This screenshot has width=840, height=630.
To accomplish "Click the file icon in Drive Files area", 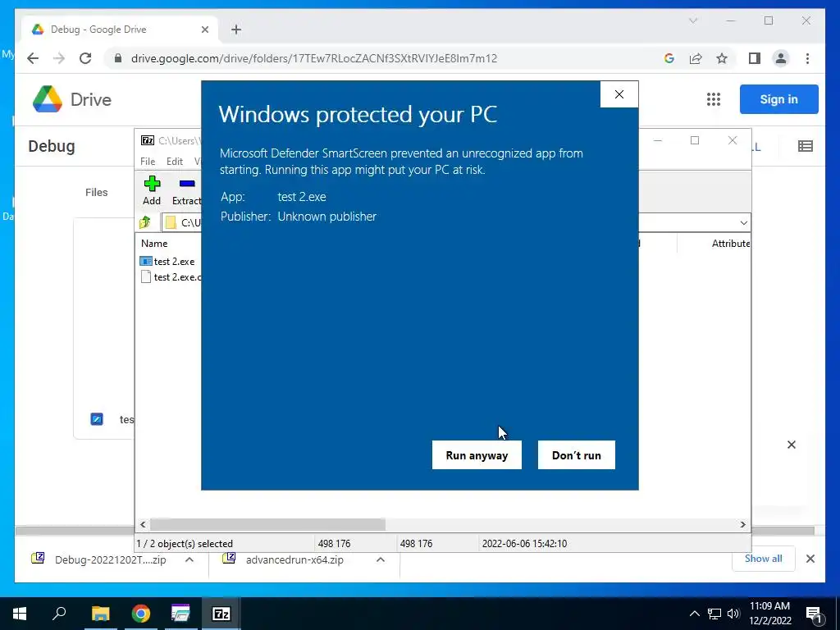I will point(97,419).
